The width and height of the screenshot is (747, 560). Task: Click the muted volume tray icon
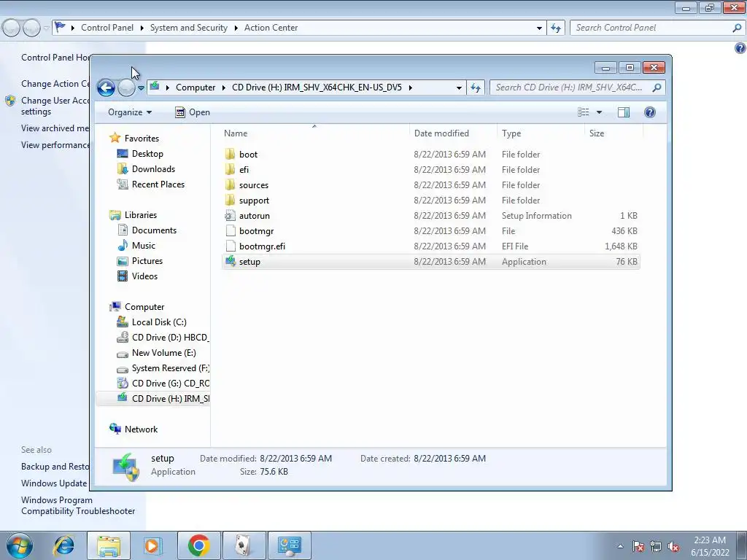click(673, 546)
